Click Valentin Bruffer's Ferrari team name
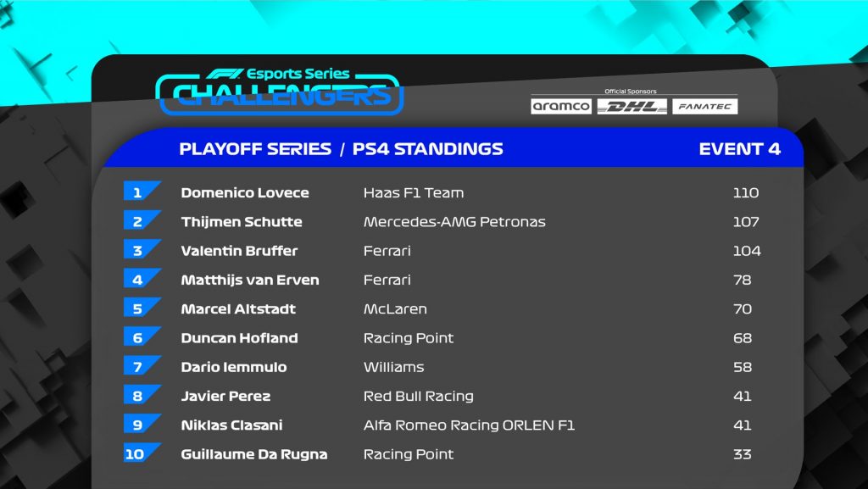This screenshot has height=489, width=868. pos(387,251)
